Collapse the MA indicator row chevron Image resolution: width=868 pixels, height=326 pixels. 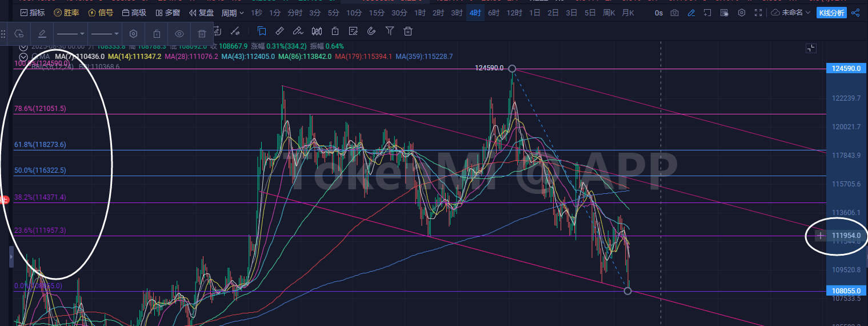click(x=23, y=56)
